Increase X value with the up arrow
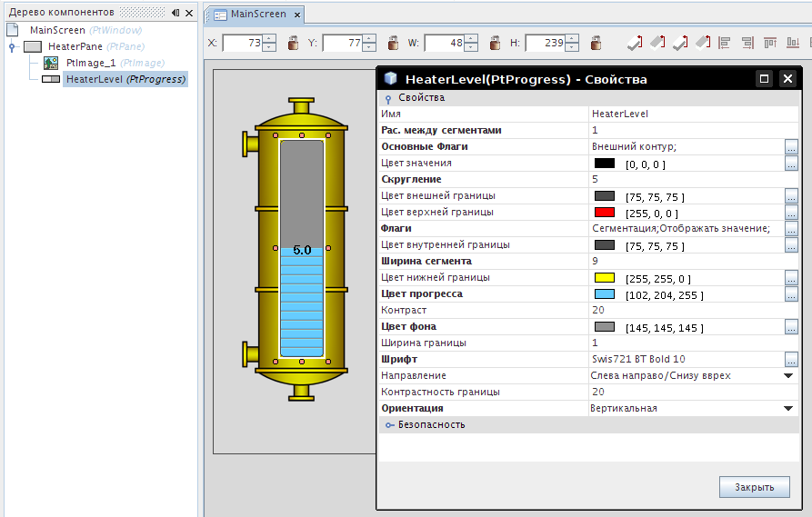The image size is (812, 517). [269, 38]
